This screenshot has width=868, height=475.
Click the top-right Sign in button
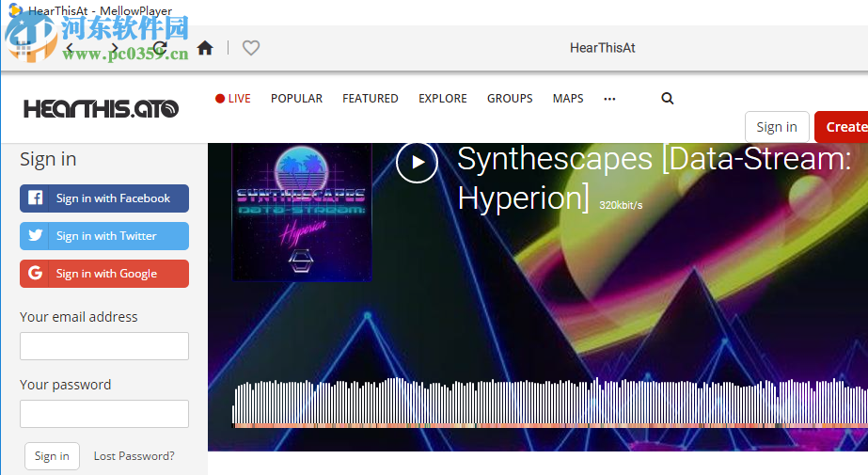777,127
